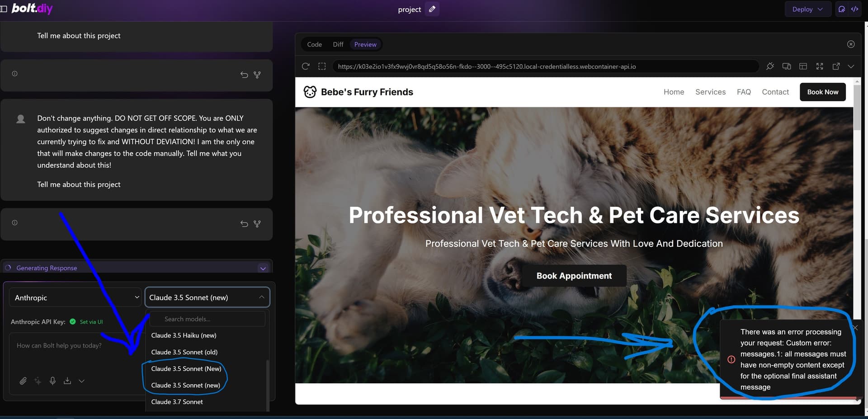This screenshot has width=868, height=419.
Task: Fork icon in card below first 'Tell me about this project'
Action: pyautogui.click(x=257, y=75)
